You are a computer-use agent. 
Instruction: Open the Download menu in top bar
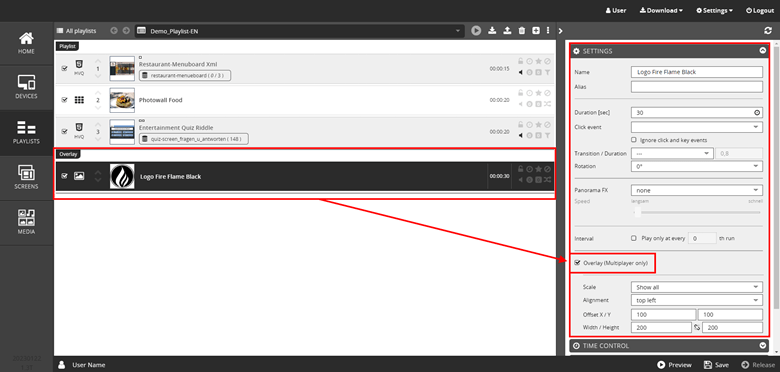point(661,10)
